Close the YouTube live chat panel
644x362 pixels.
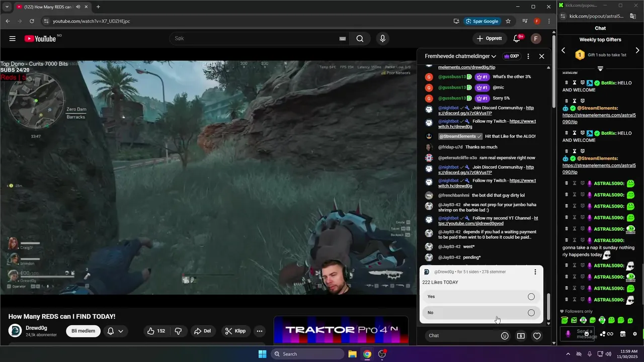point(542,56)
